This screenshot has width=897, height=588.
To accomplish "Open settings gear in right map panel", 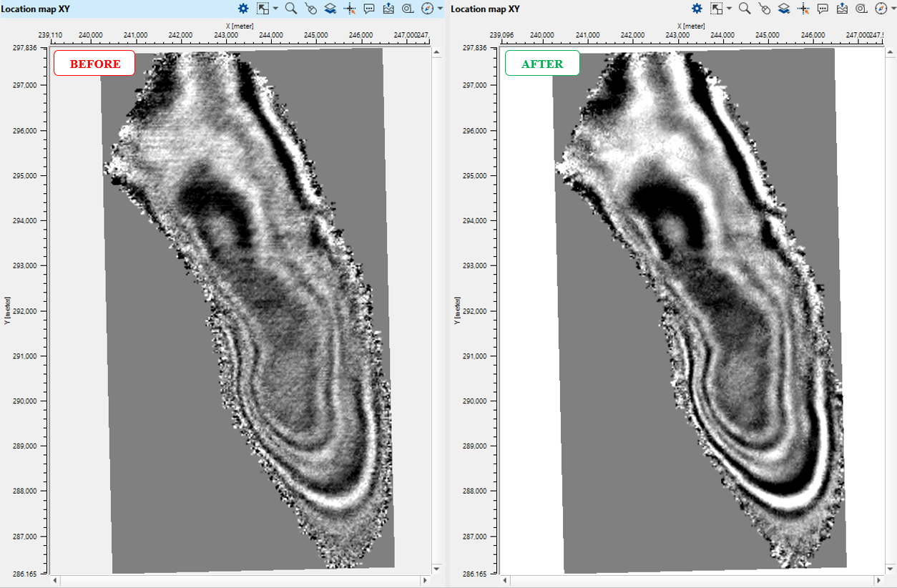I will pyautogui.click(x=697, y=9).
